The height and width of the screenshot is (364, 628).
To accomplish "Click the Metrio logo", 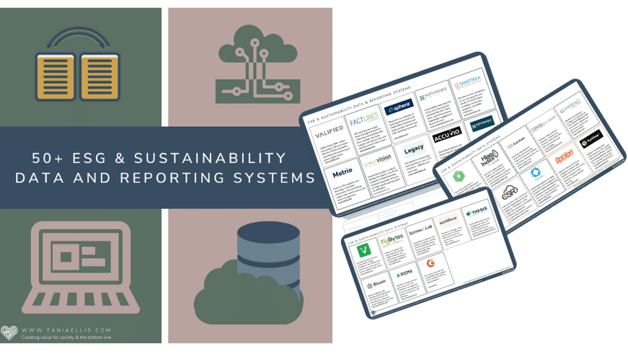I will tap(342, 173).
